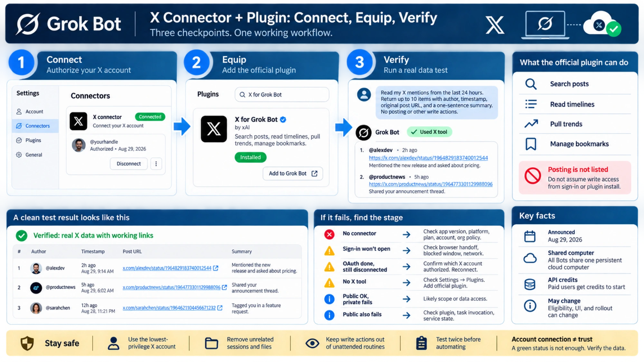
Task: Click the Connected status badge
Action: point(150,116)
